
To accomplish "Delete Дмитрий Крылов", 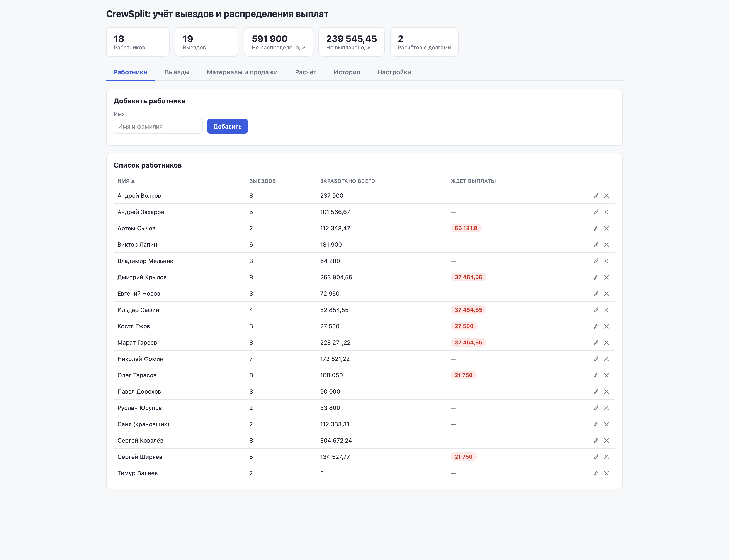I will (x=606, y=277).
